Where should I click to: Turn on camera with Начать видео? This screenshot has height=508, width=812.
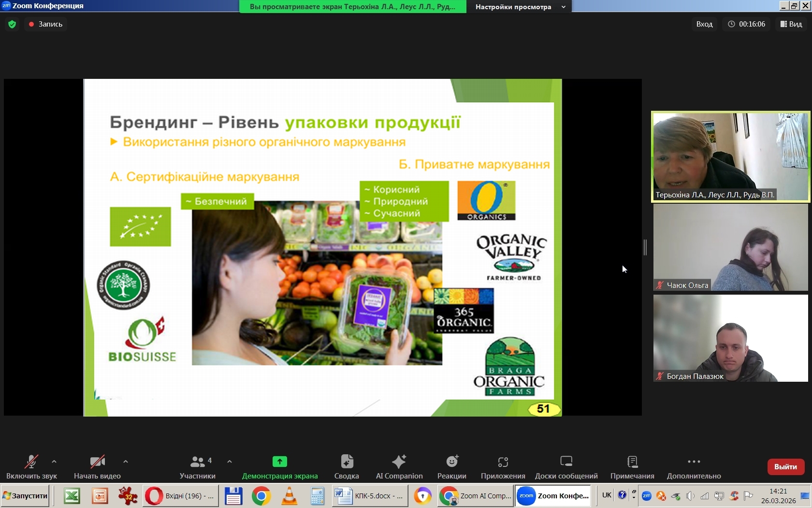(x=97, y=462)
